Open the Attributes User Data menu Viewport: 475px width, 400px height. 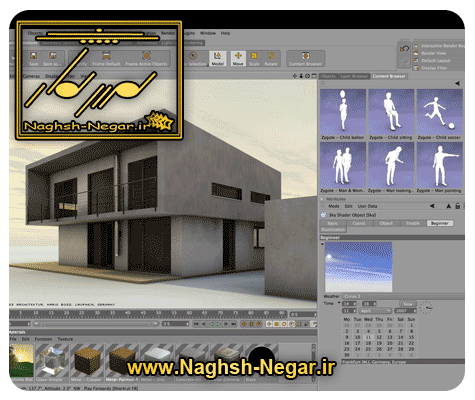pyautogui.click(x=367, y=206)
